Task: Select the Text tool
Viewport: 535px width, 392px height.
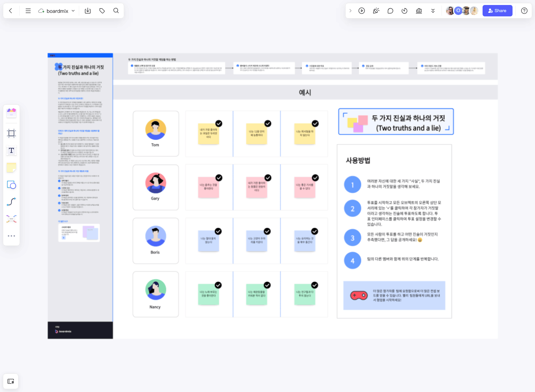Action: click(11, 150)
